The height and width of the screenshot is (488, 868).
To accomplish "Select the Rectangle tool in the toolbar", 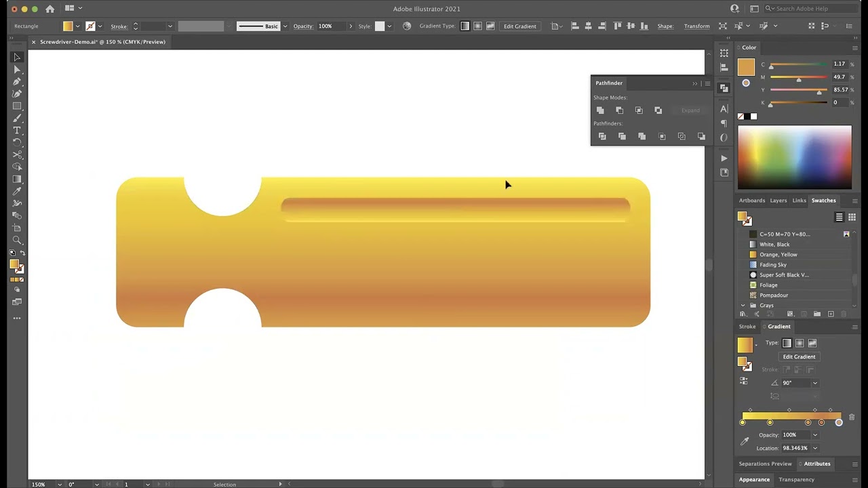I will (17, 106).
